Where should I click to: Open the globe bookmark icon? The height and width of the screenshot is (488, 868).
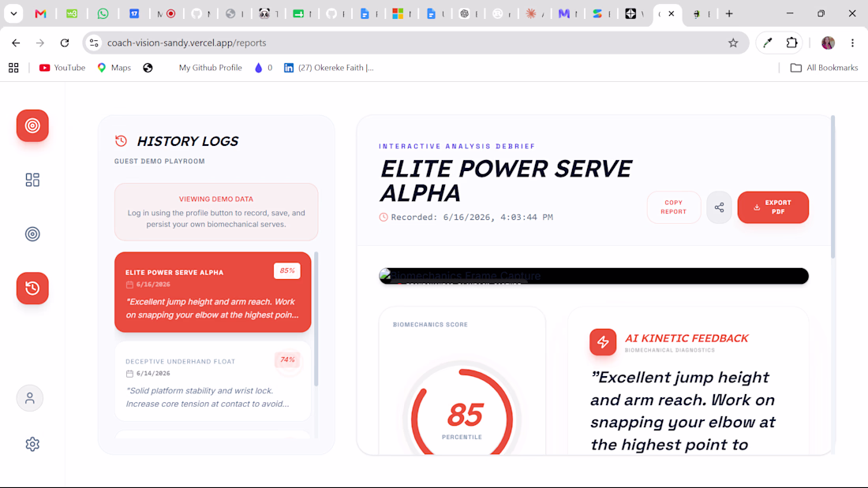(x=148, y=68)
